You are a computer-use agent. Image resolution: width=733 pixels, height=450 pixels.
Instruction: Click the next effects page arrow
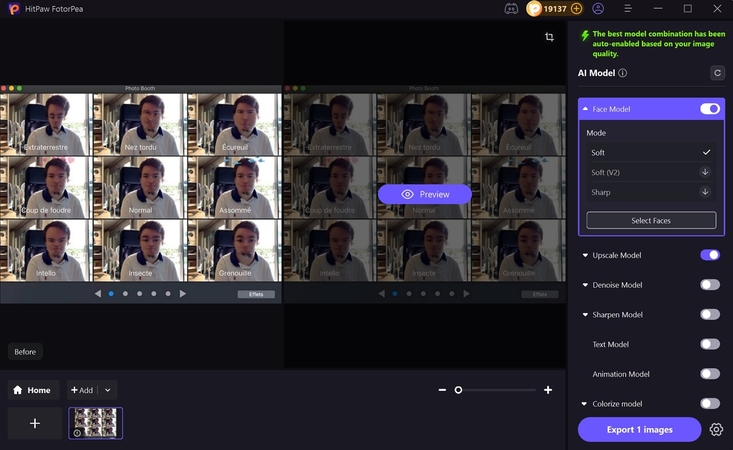click(x=183, y=293)
